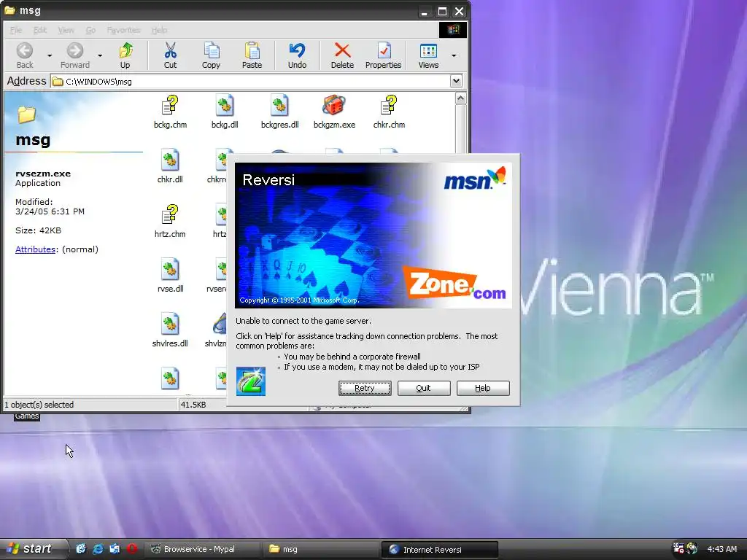Click the green Zone logo icon in dialog
The width and height of the screenshot is (747, 560).
click(x=251, y=381)
